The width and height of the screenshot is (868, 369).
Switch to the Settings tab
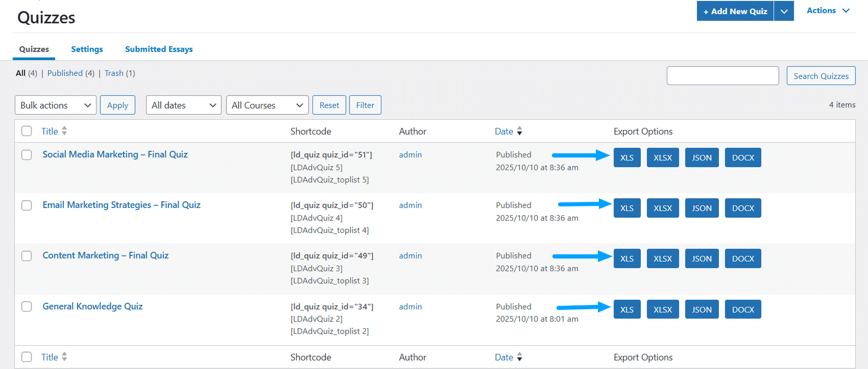87,49
